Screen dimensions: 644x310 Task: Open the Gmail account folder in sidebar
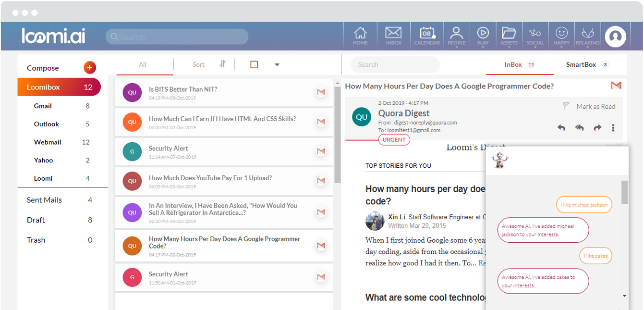tap(43, 106)
